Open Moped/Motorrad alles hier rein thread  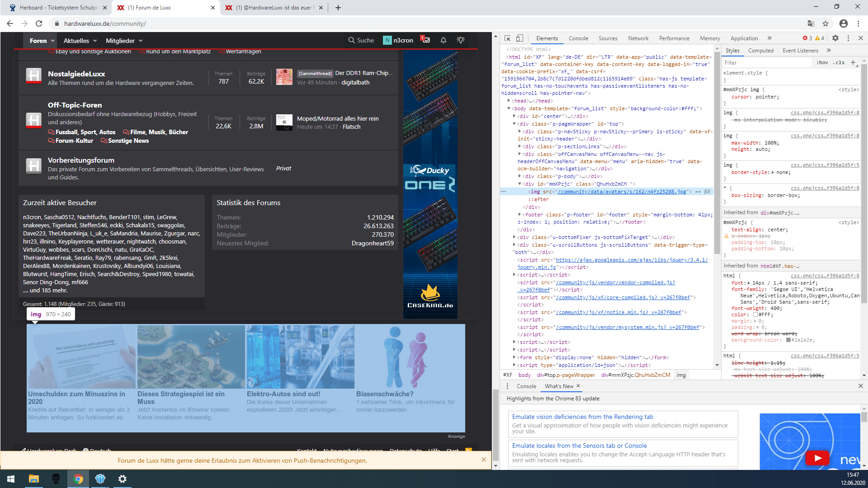[338, 118]
